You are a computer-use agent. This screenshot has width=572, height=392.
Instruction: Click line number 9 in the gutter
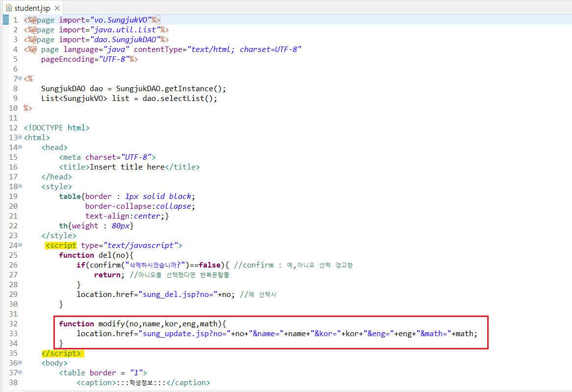[15, 98]
